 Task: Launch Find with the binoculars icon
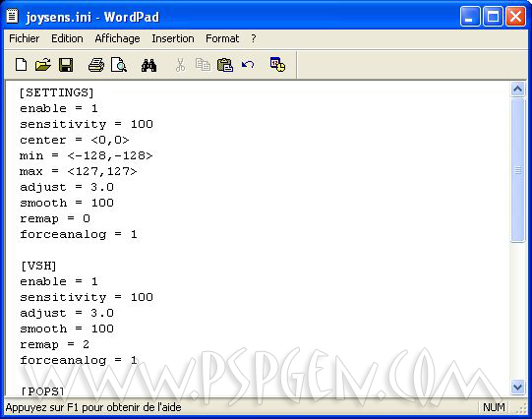click(148, 65)
